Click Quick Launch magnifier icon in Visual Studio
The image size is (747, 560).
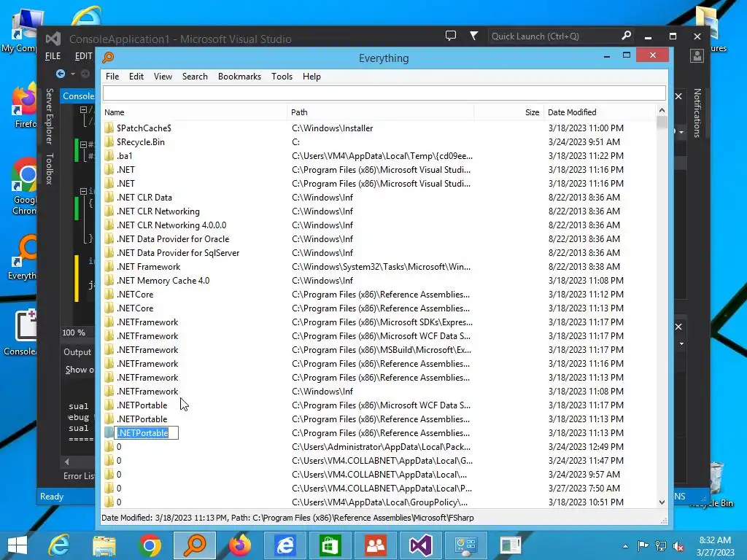coord(627,36)
